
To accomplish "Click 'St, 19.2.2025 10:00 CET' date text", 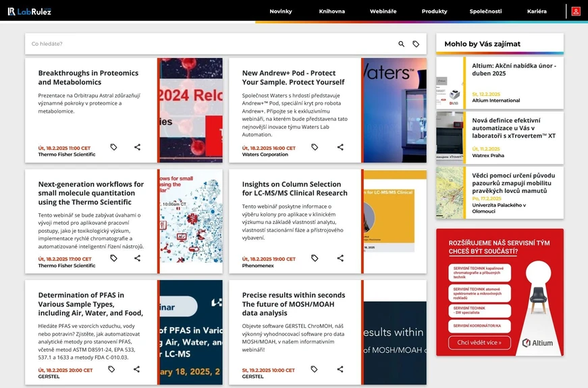I will click(269, 370).
